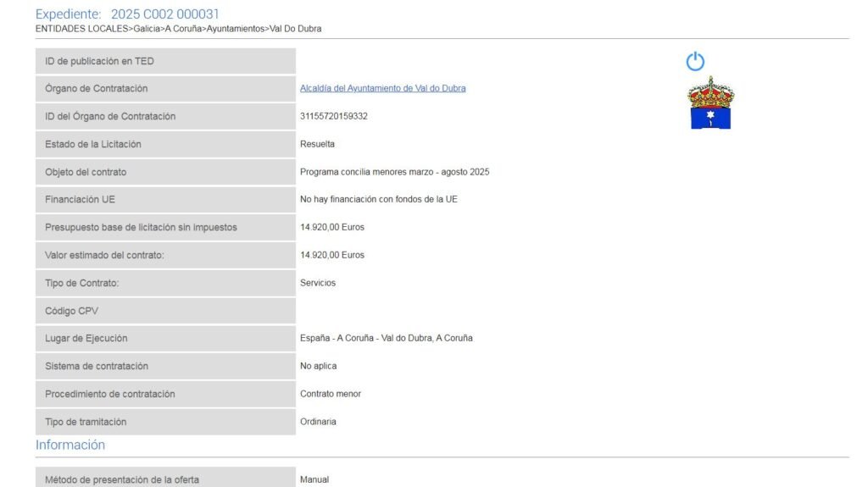Click the 'Ordinaria' processing type value
868x487 pixels.
click(318, 422)
